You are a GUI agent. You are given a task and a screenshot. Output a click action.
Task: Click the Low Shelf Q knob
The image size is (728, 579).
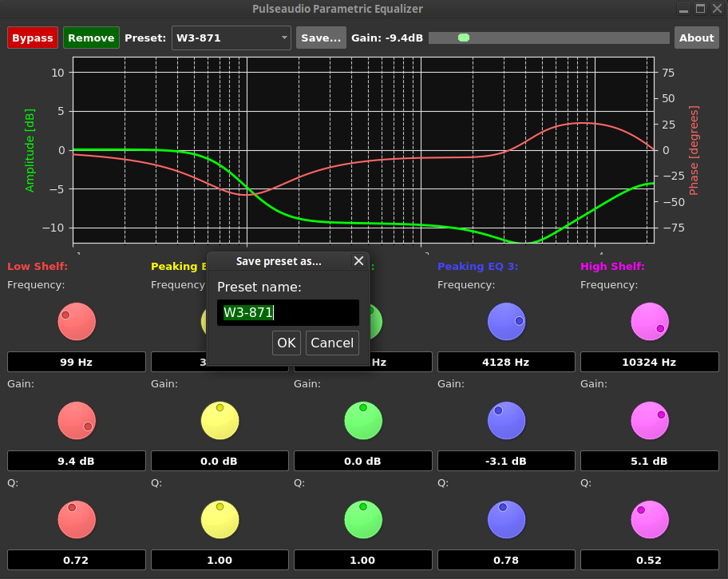click(77, 519)
